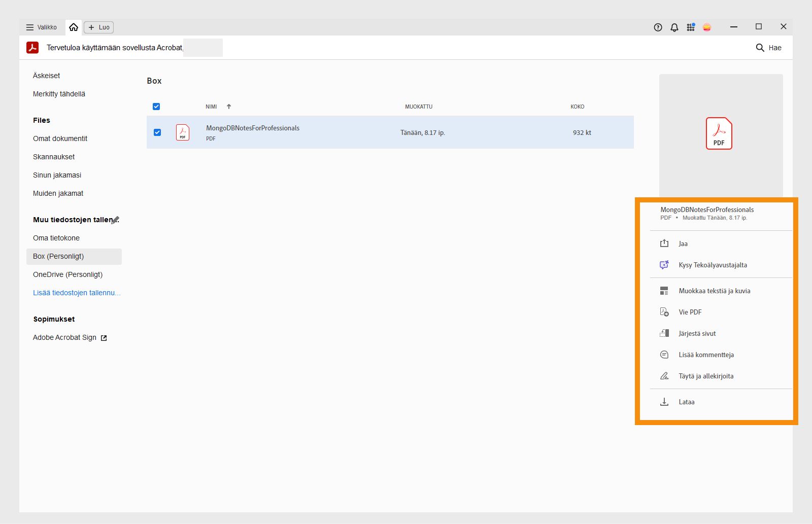Toggle the select-all files checkbox
Viewport: 812px width, 524px height.
pyautogui.click(x=156, y=107)
